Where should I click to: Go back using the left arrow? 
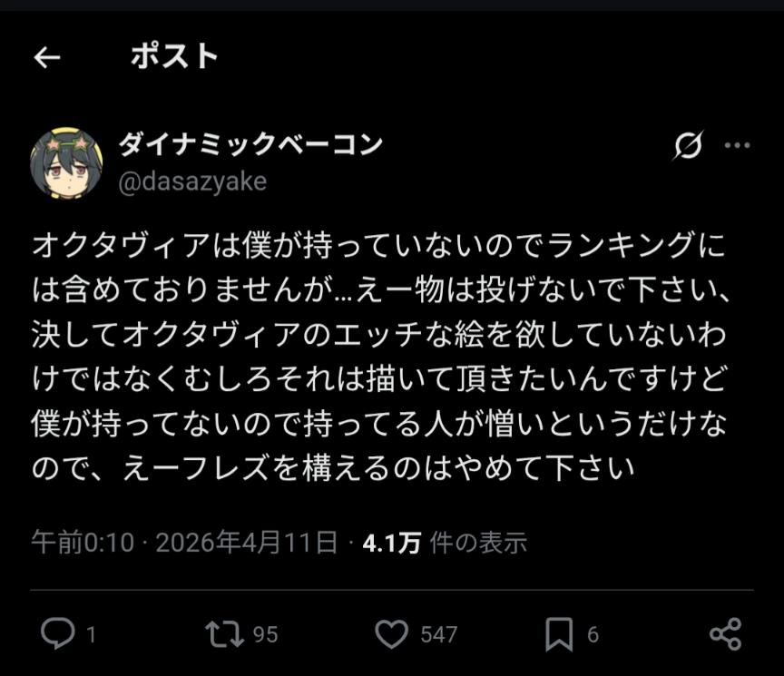pos(47,58)
